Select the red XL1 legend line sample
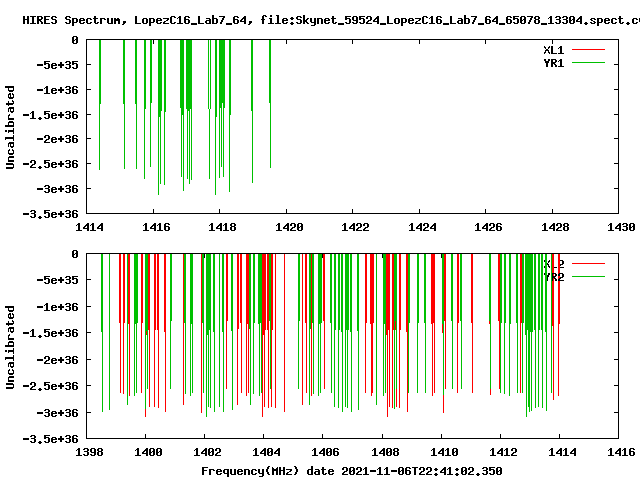Image resolution: width=640 pixels, height=480 pixels. (588, 50)
